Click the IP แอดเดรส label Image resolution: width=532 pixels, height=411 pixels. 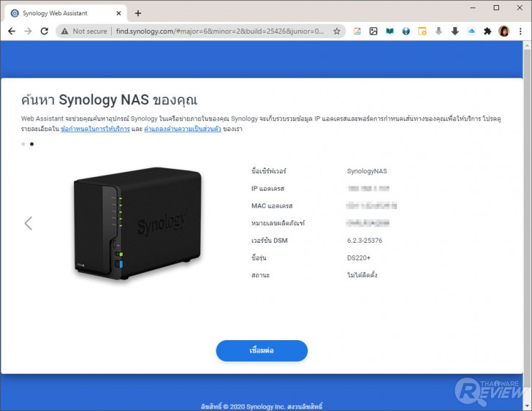[267, 189]
